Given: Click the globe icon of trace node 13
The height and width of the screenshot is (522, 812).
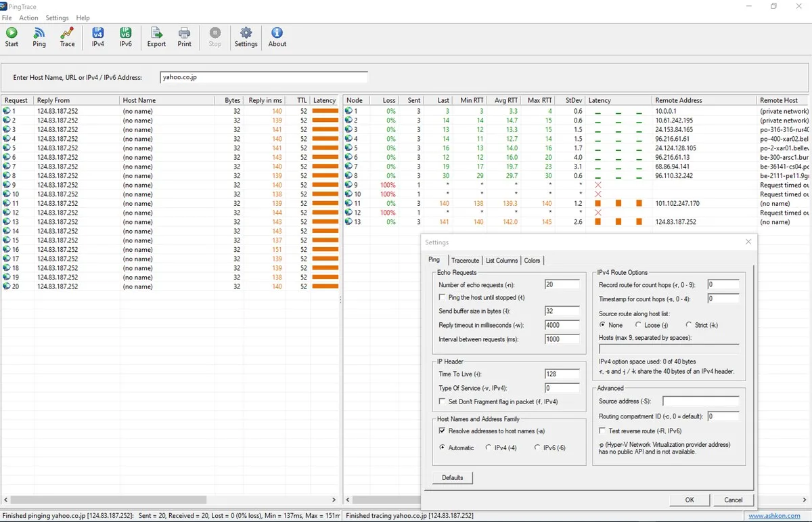Looking at the screenshot, I should [x=349, y=222].
